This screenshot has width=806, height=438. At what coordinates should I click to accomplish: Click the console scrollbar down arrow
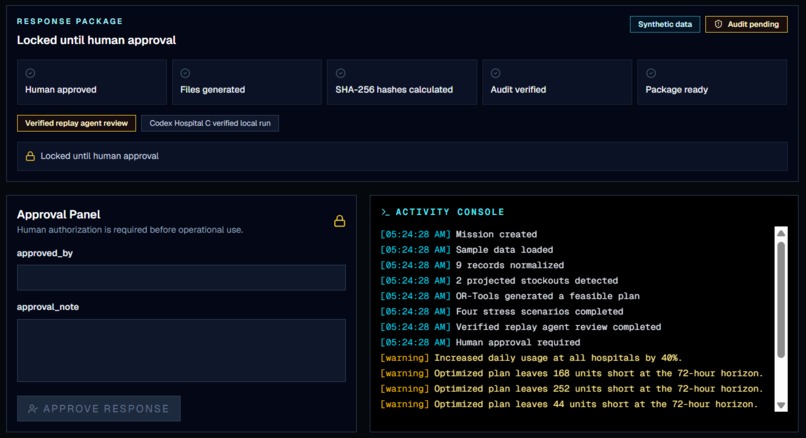(781, 405)
